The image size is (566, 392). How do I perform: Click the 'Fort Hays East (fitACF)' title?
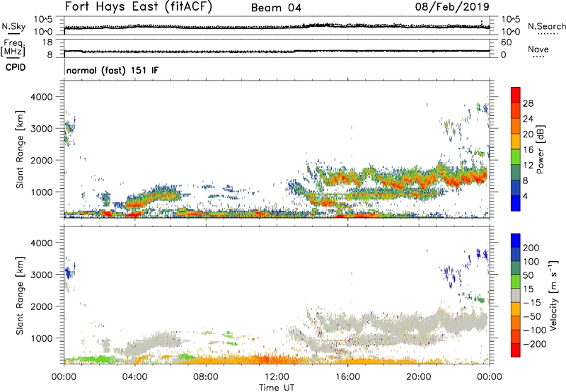[138, 6]
